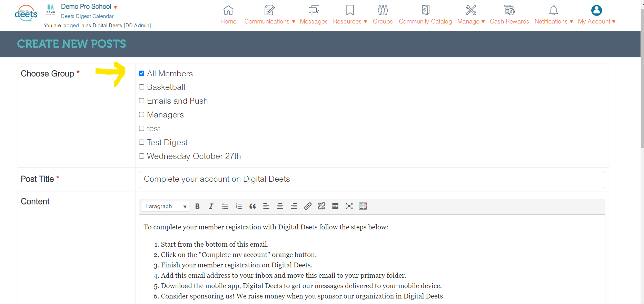644x304 pixels.
Task: Click into the Post Title field
Action: [372, 180]
